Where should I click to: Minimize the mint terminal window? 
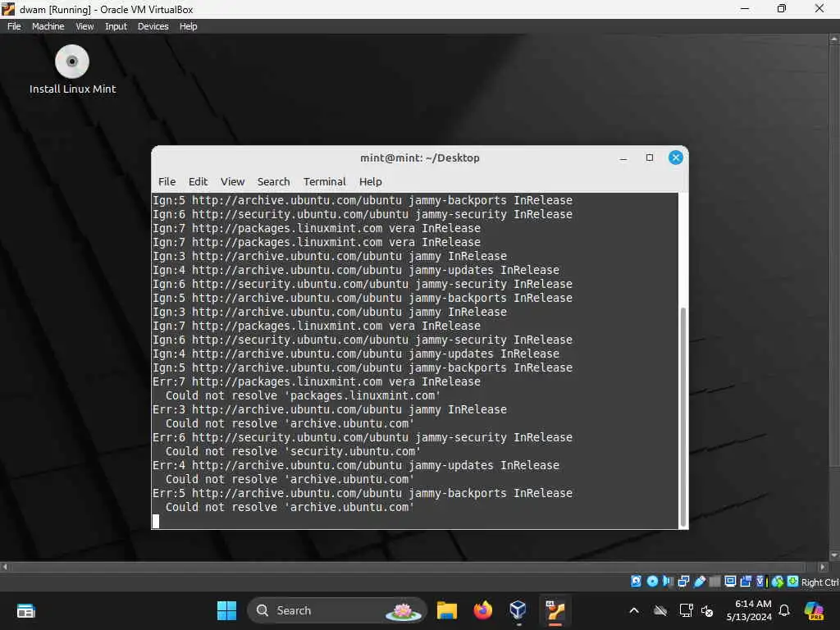click(x=623, y=158)
